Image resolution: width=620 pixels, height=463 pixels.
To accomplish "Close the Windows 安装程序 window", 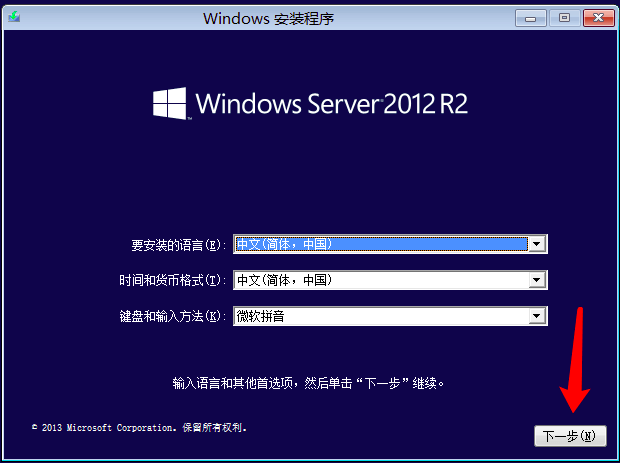I will (599, 18).
